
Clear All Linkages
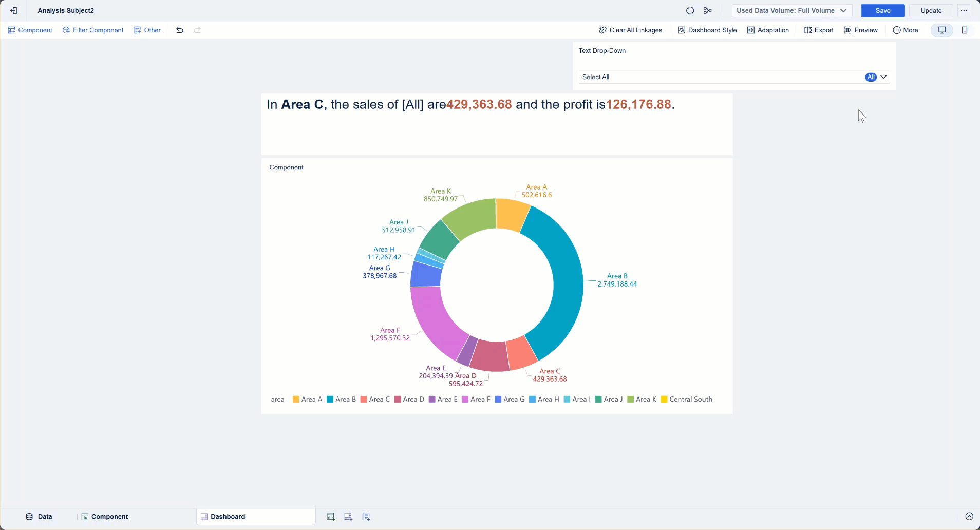[631, 30]
